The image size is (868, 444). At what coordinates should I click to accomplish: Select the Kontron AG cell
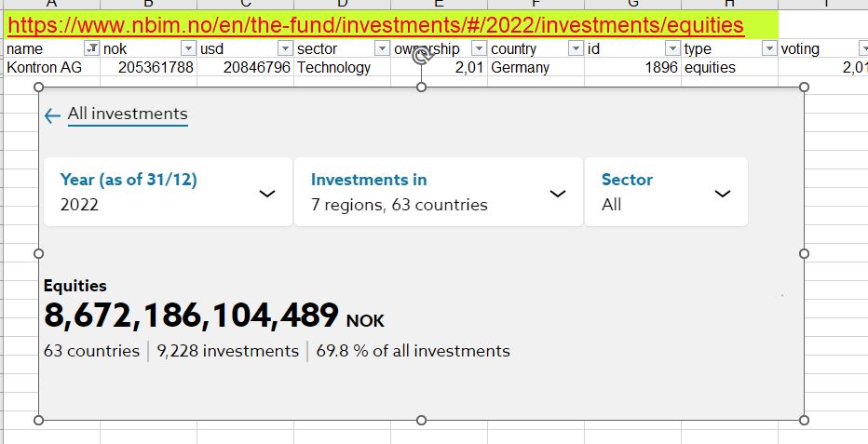click(45, 67)
